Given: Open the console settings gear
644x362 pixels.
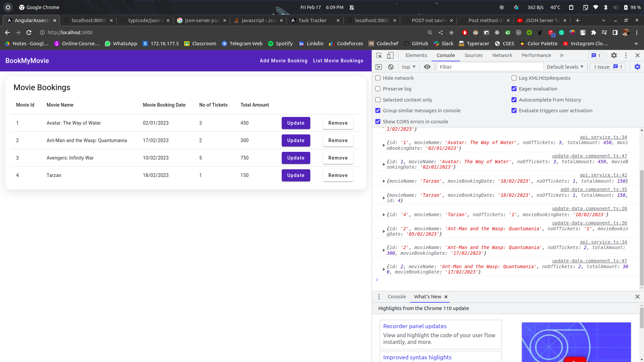Looking at the screenshot, I should [637, 67].
